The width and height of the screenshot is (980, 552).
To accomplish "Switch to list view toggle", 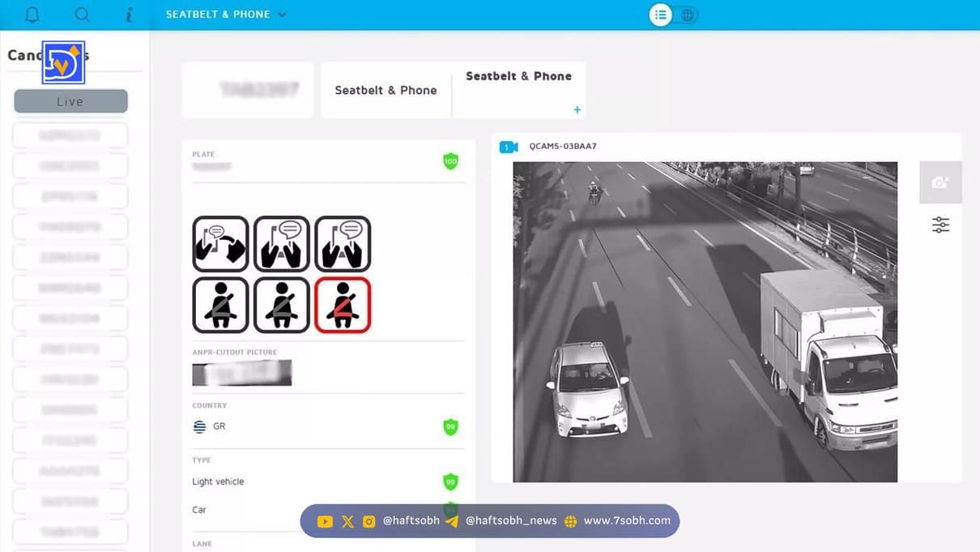I will (661, 15).
